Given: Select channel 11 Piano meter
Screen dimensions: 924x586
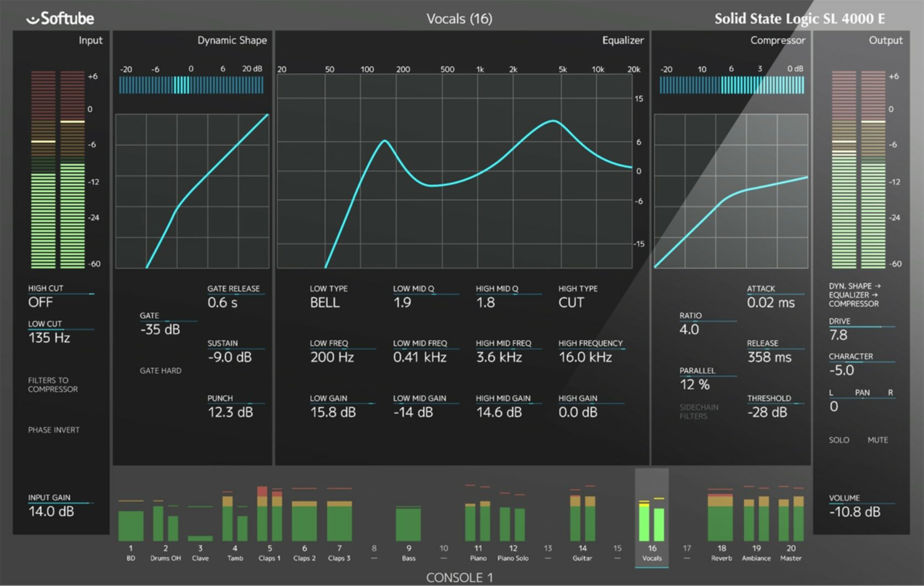Looking at the screenshot, I should (x=477, y=522).
